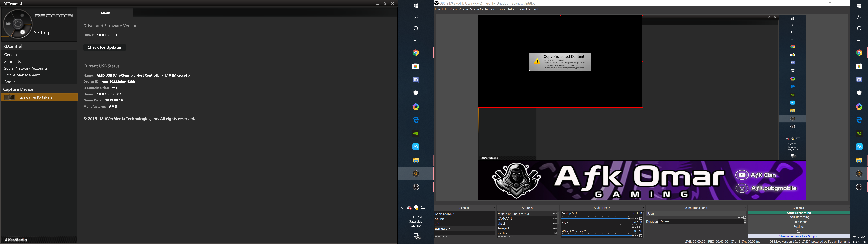Click the source properties gear icon
868x244 pixels.
pyautogui.click(x=505, y=237)
